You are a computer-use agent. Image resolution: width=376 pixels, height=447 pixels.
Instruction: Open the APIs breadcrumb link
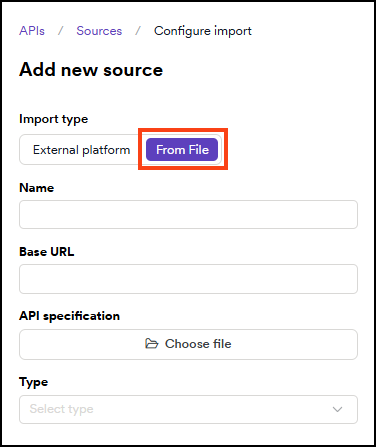[x=32, y=31]
